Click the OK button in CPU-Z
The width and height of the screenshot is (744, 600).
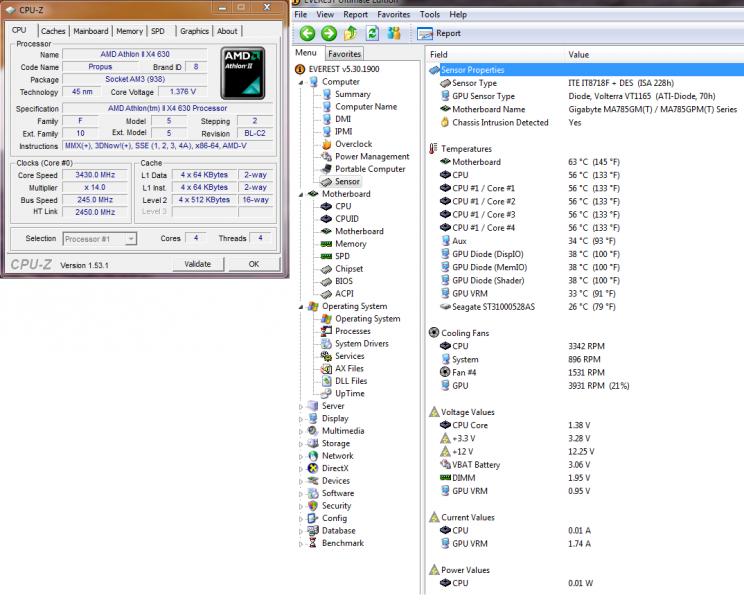(x=254, y=264)
